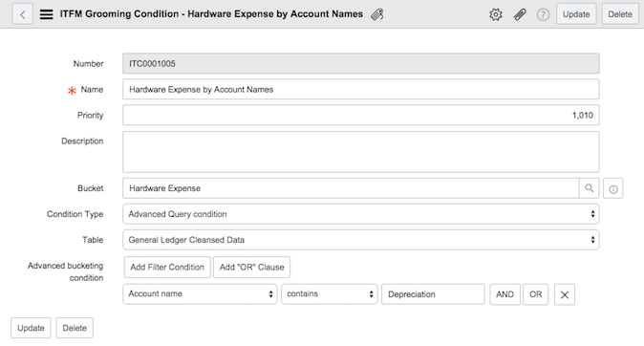
Task: Click the Bucket lookup magnifier icon
Action: pyautogui.click(x=589, y=188)
